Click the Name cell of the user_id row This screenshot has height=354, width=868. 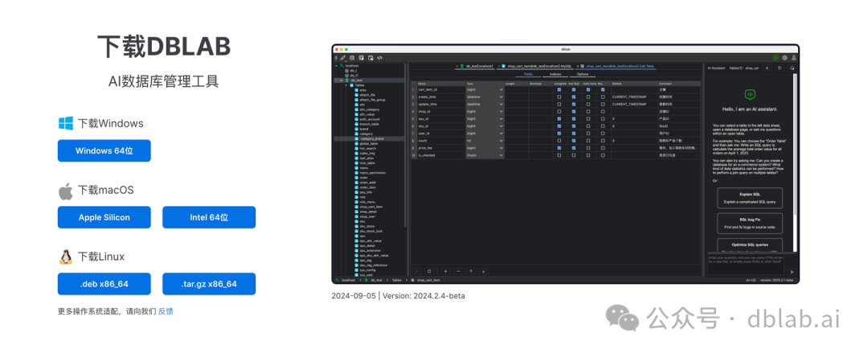pos(440,134)
